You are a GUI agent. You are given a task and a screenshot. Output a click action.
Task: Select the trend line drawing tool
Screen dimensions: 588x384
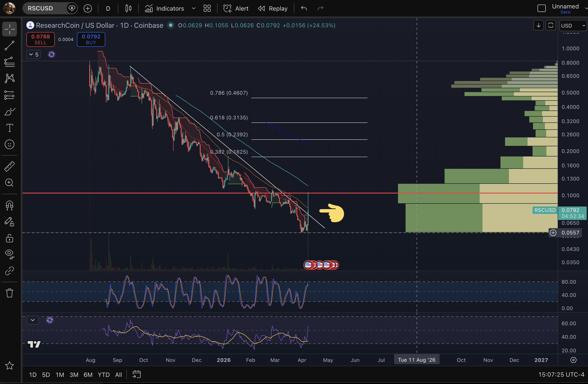pos(9,45)
